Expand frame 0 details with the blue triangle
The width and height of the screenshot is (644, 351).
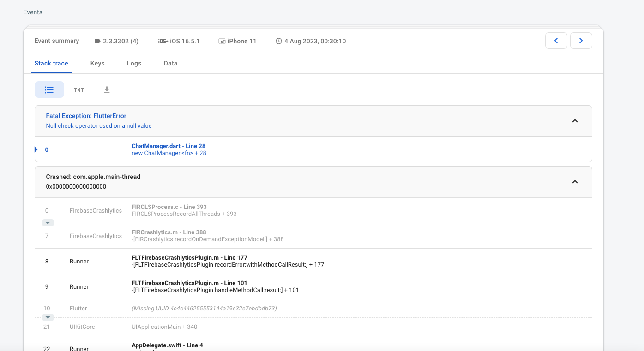click(36, 149)
